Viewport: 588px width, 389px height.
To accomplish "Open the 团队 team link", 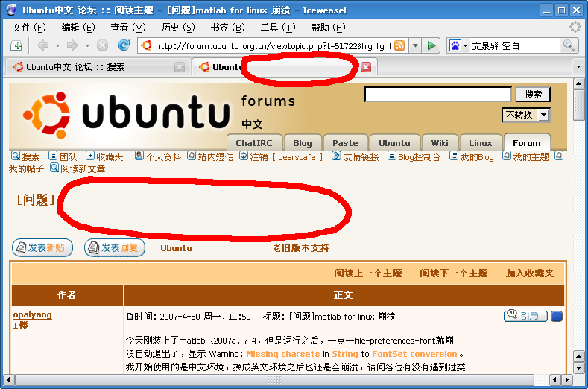I will click(63, 156).
